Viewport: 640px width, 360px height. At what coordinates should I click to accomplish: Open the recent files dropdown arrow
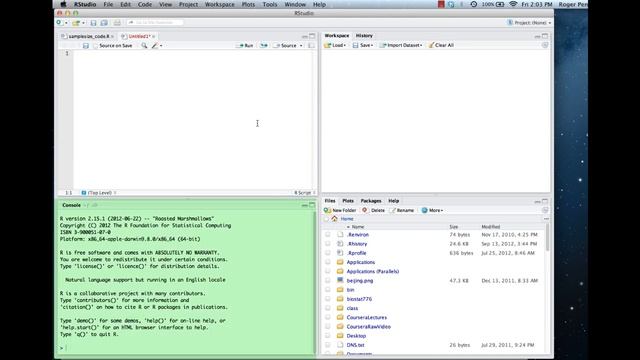click(83, 23)
